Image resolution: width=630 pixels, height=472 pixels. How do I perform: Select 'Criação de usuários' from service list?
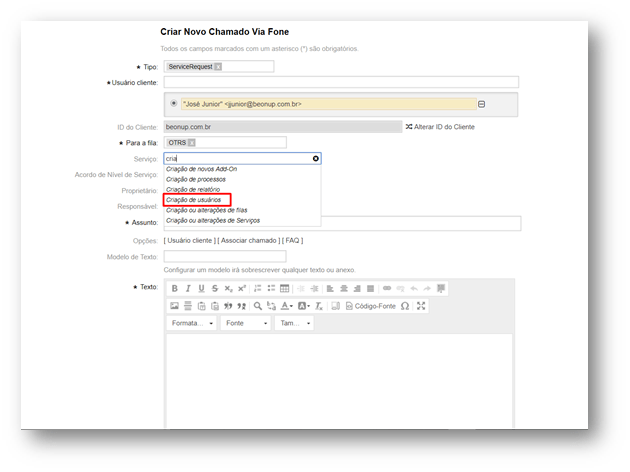pos(194,200)
